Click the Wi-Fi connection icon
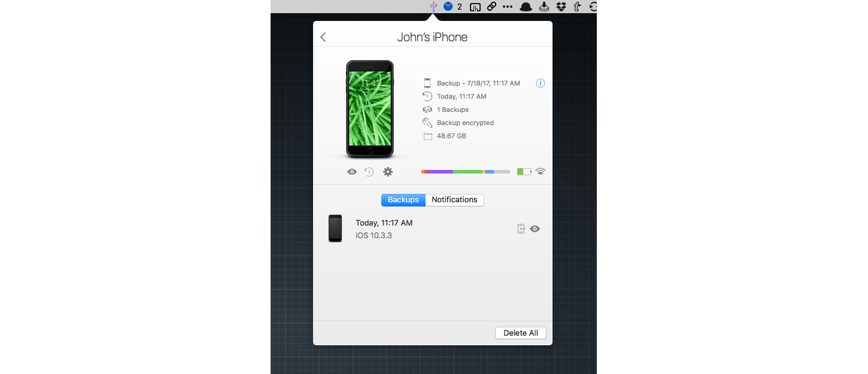The width and height of the screenshot is (868, 374). 541,172
